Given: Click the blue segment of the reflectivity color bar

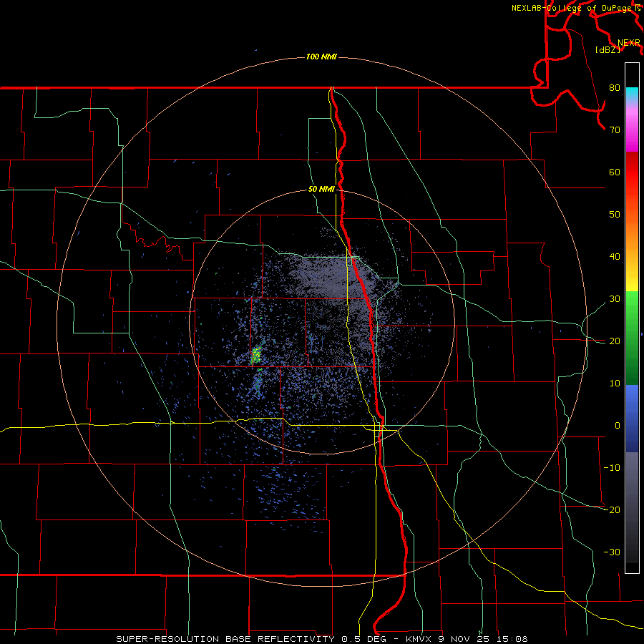Looking at the screenshot, I should point(632,418).
